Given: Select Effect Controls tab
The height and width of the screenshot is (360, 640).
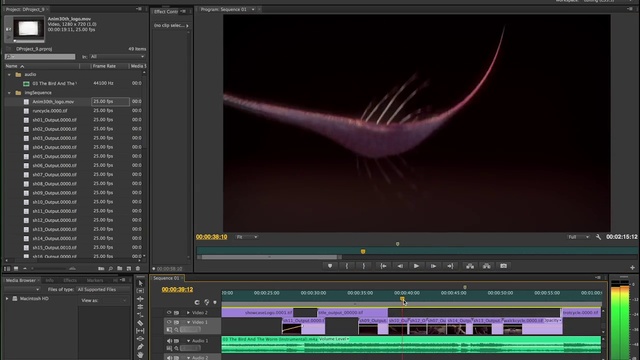Looking at the screenshot, I should (x=166, y=11).
